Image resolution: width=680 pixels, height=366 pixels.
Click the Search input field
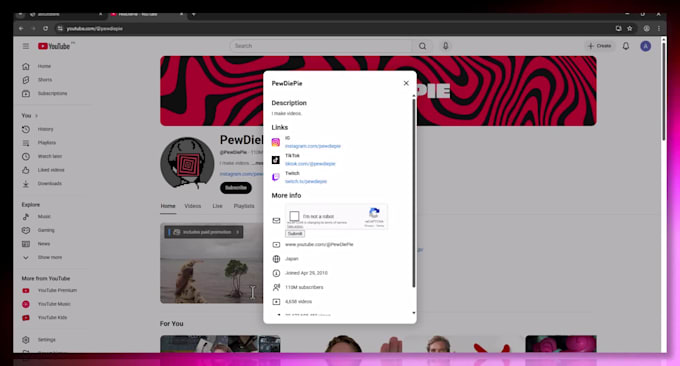321,46
